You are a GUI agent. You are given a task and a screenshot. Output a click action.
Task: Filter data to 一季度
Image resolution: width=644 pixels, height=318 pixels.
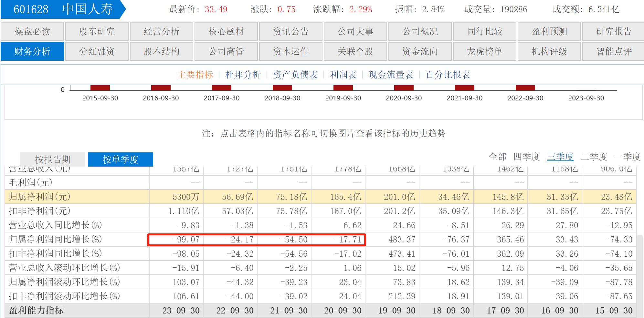point(627,157)
